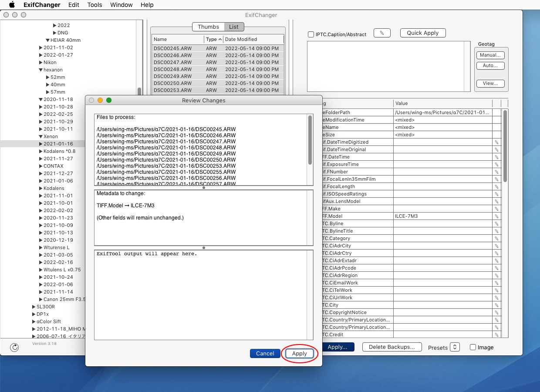
Task: Open the Window menu
Action: point(121,5)
